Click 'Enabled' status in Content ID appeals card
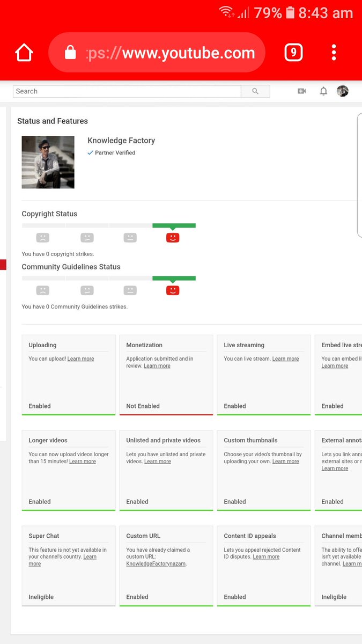 (235, 597)
